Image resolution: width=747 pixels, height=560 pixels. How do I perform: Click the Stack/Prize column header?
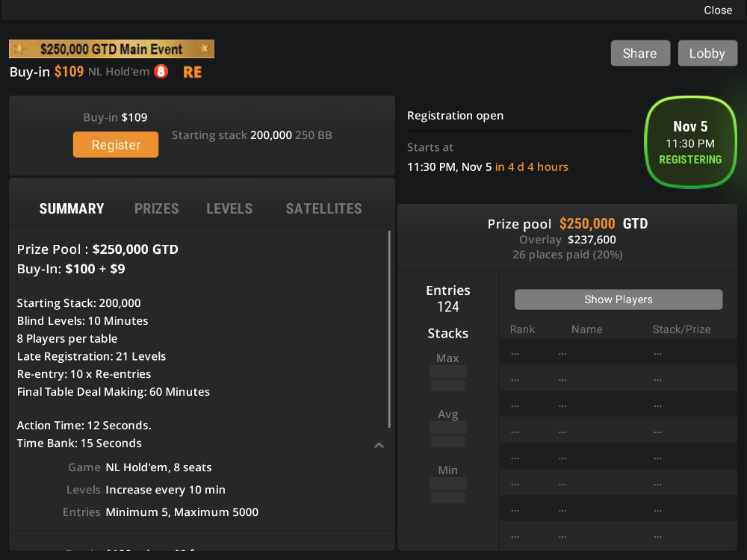pos(681,329)
